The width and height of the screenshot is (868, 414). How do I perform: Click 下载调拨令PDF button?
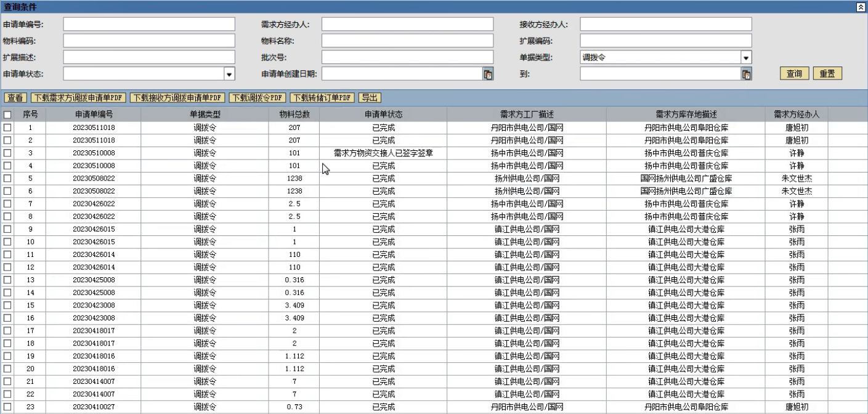258,98
